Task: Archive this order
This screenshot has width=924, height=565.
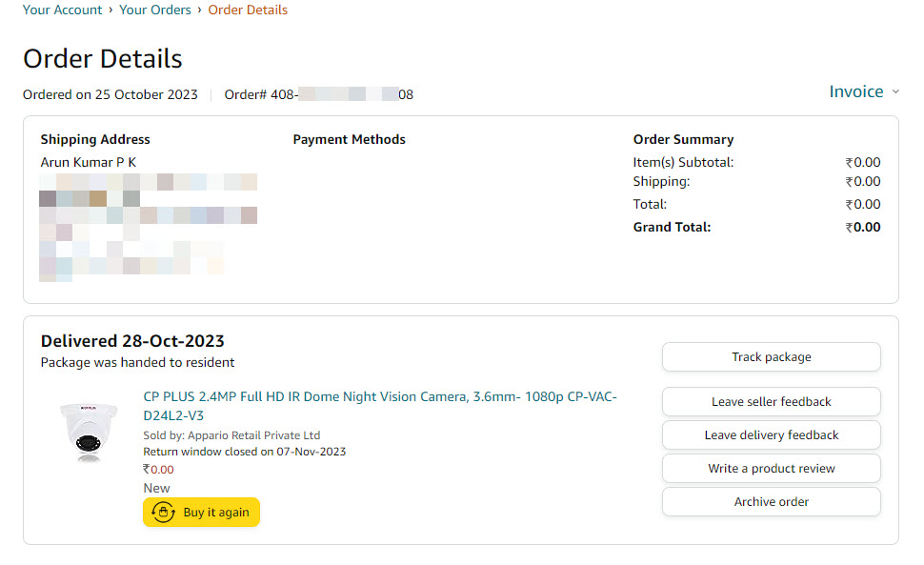Action: click(771, 501)
